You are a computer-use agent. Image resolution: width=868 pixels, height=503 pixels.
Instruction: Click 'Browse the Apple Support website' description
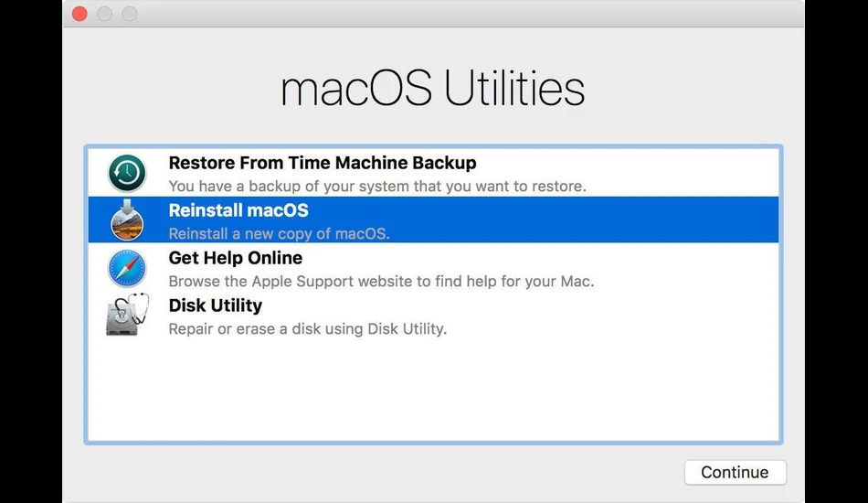(381, 282)
